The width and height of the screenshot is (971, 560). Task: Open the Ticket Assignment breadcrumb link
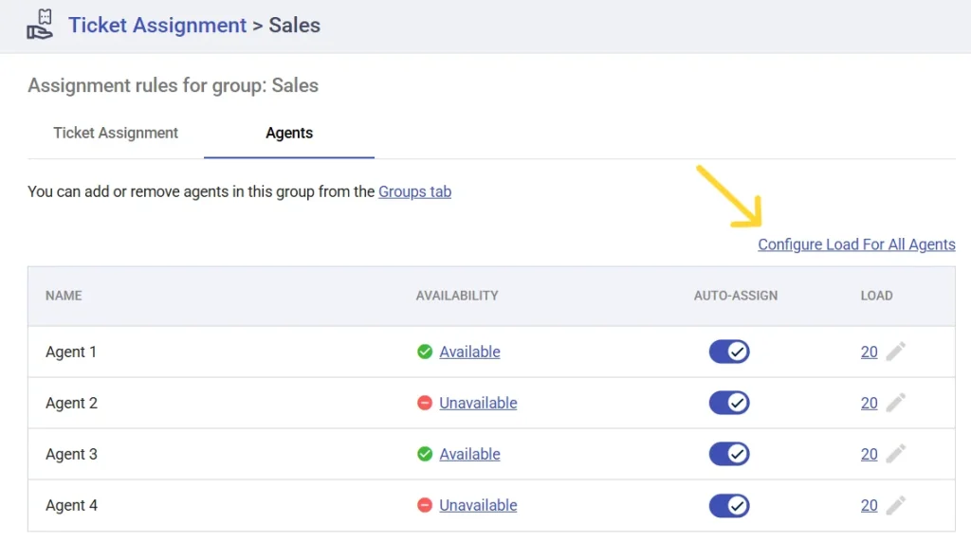157,26
